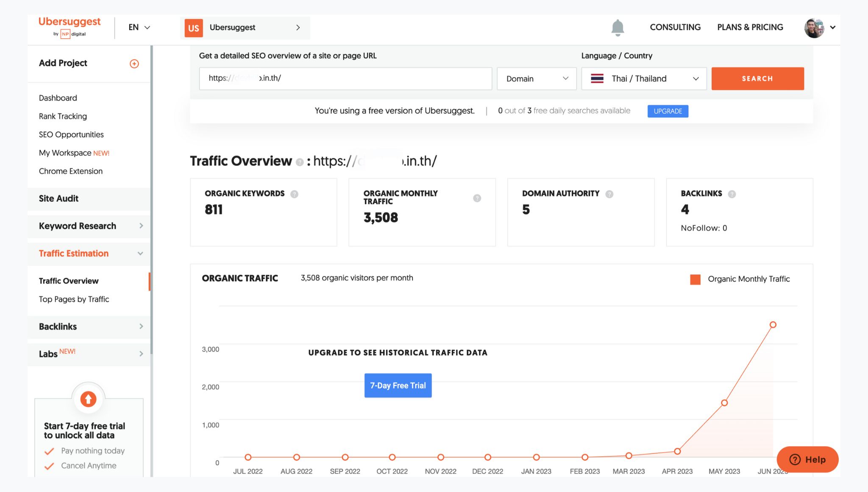This screenshot has height=492, width=868.
Task: Click the orange upgrade arrow icon
Action: [88, 399]
